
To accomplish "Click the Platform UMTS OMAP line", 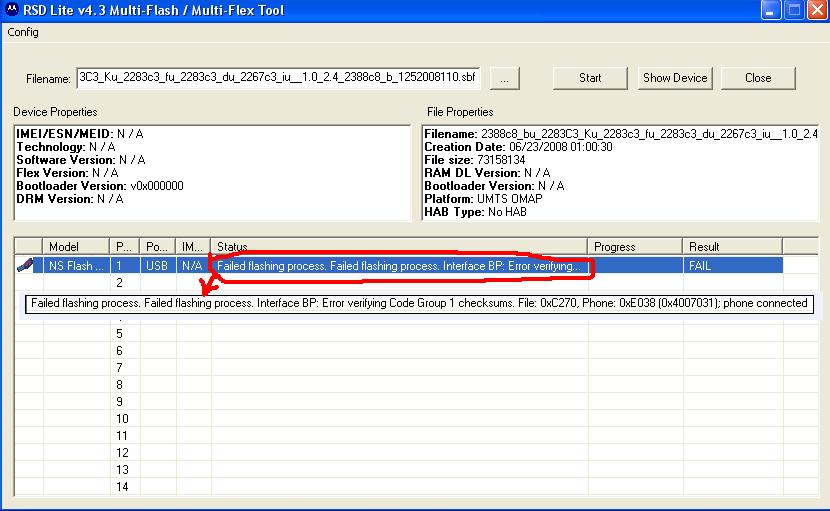I will [x=483, y=199].
